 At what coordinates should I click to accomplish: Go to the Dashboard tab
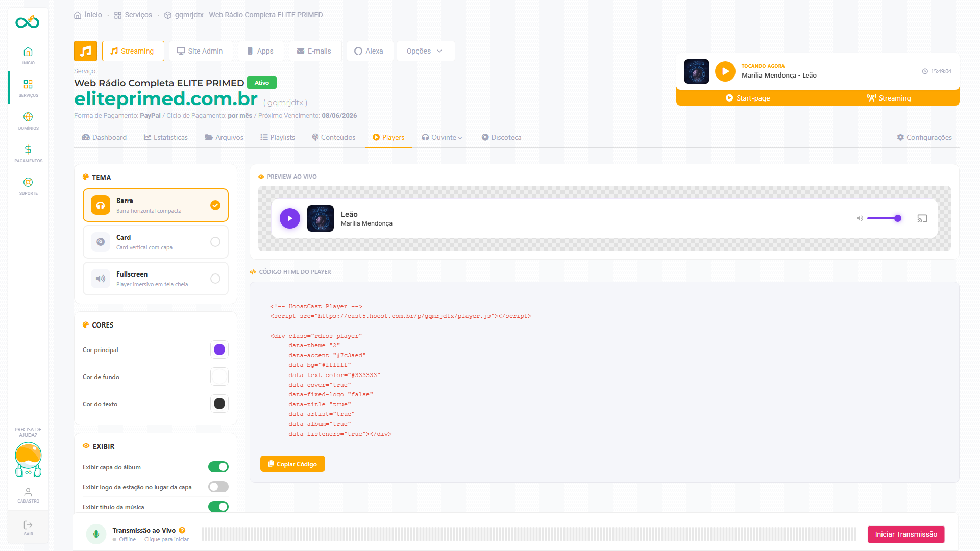click(x=104, y=137)
